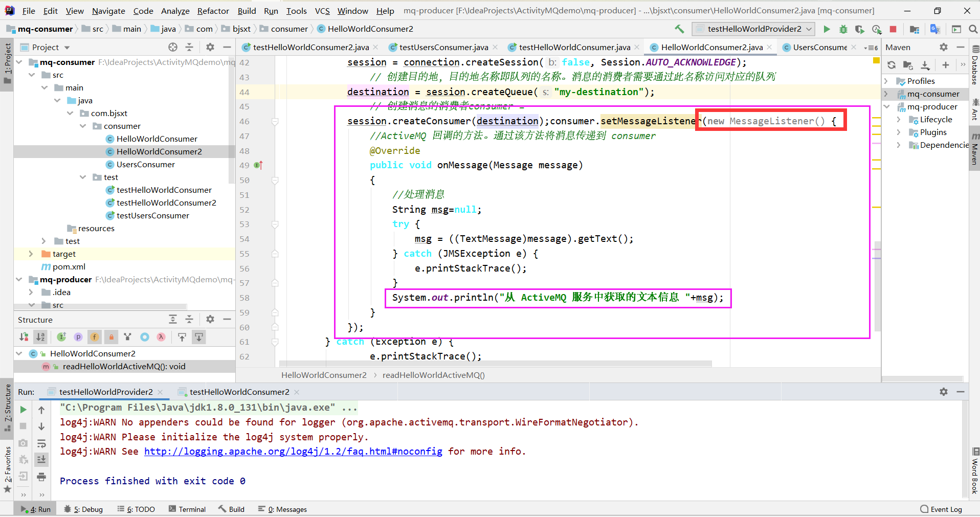
Task: Show the hidden editor tabs list
Action: coord(871,48)
